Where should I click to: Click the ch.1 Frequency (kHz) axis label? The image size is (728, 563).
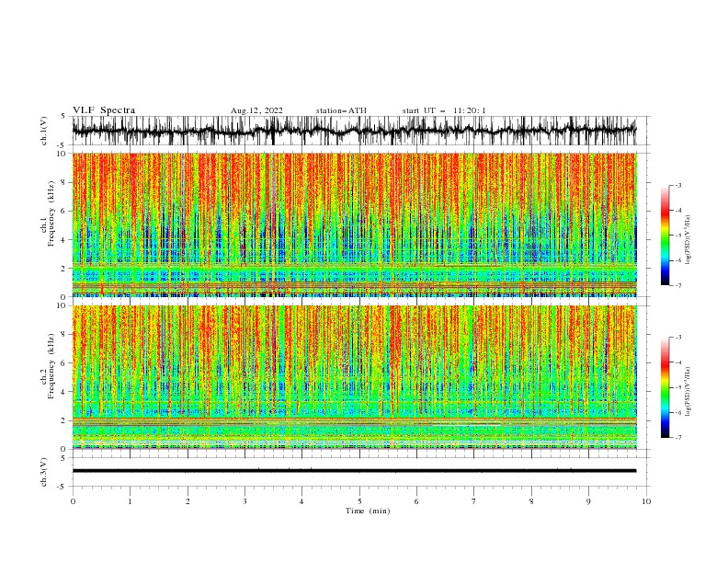point(47,213)
